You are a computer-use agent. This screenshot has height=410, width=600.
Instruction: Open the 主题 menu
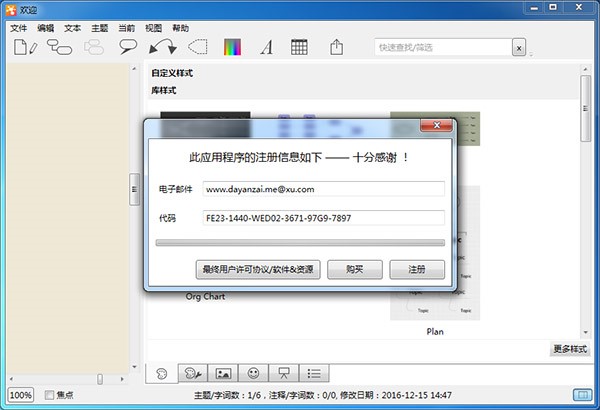(99, 28)
